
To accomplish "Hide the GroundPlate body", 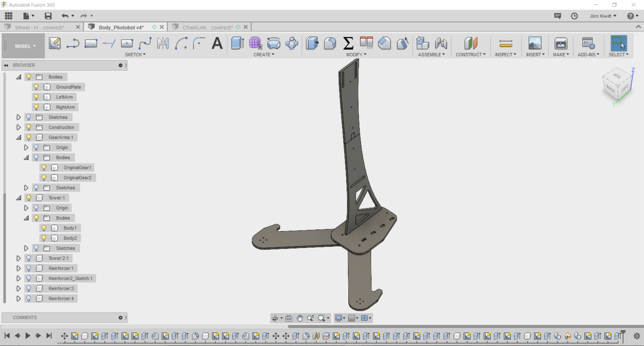I will [x=36, y=87].
